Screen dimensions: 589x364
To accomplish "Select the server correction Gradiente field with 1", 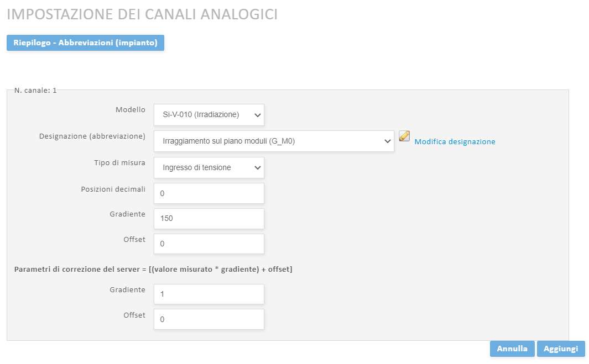I will [209, 294].
